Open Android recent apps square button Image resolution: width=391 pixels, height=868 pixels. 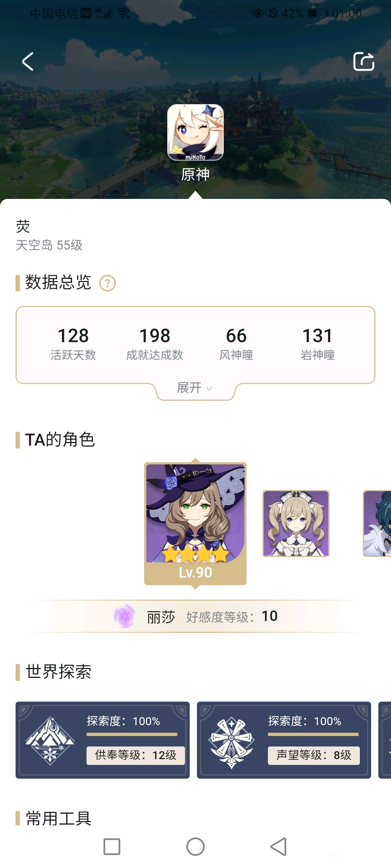[112, 847]
